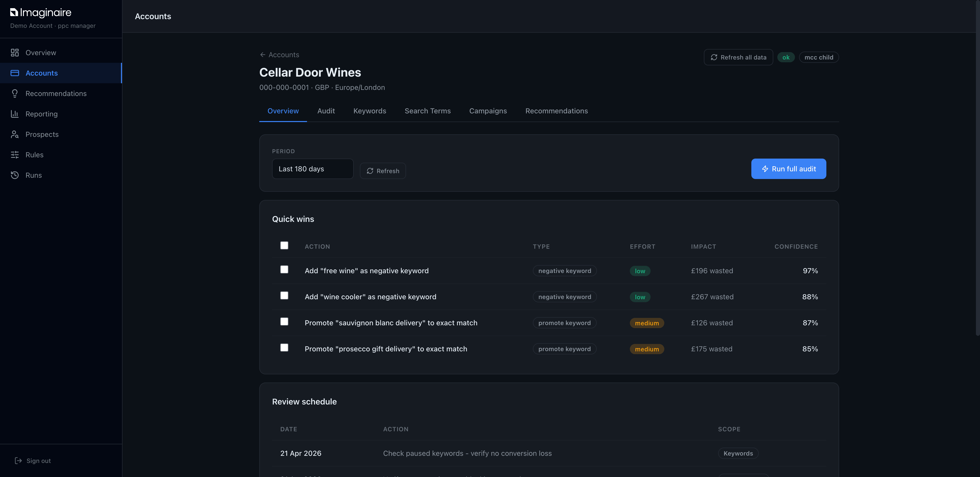Open Runs in the sidebar
Image resolution: width=980 pixels, height=477 pixels.
[61, 175]
